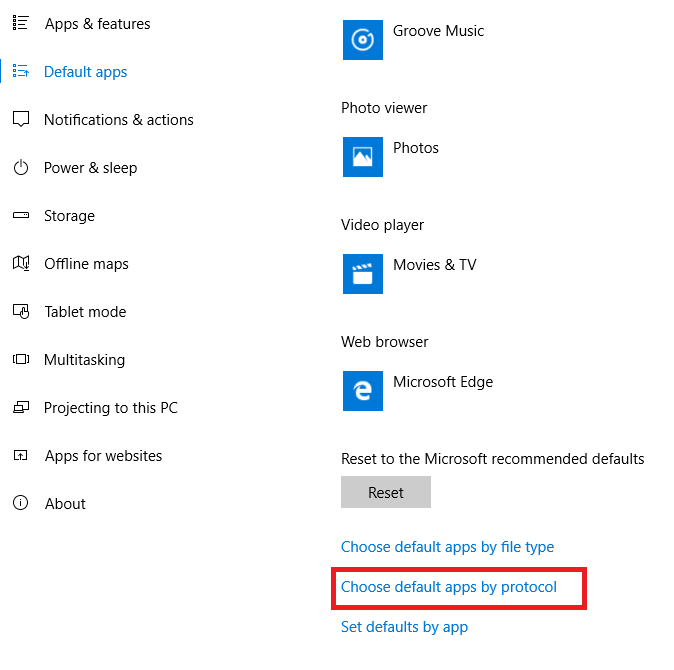
Task: Select the Power & sleep icon
Action: (x=21, y=168)
